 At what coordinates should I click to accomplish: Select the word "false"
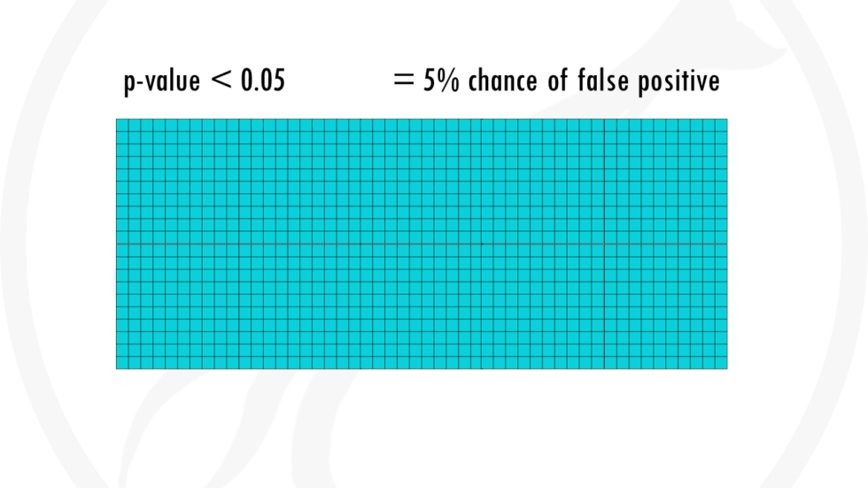click(603, 81)
